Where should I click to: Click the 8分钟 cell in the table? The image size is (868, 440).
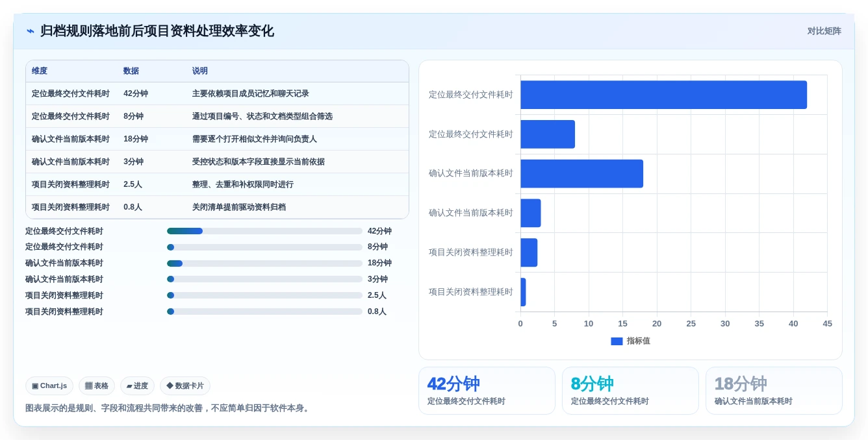134,116
